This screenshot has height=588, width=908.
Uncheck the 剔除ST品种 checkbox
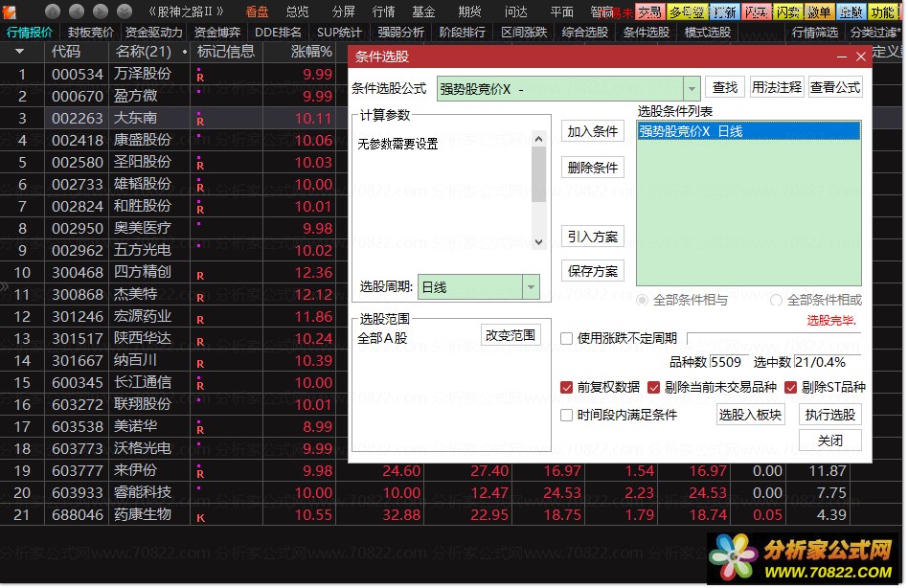(x=791, y=388)
